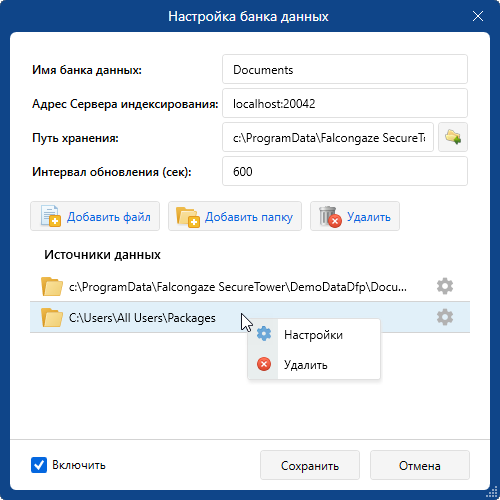Viewport: 500px width, 500px height.
Task: Choose Настройки from the context menu
Action: (x=314, y=334)
